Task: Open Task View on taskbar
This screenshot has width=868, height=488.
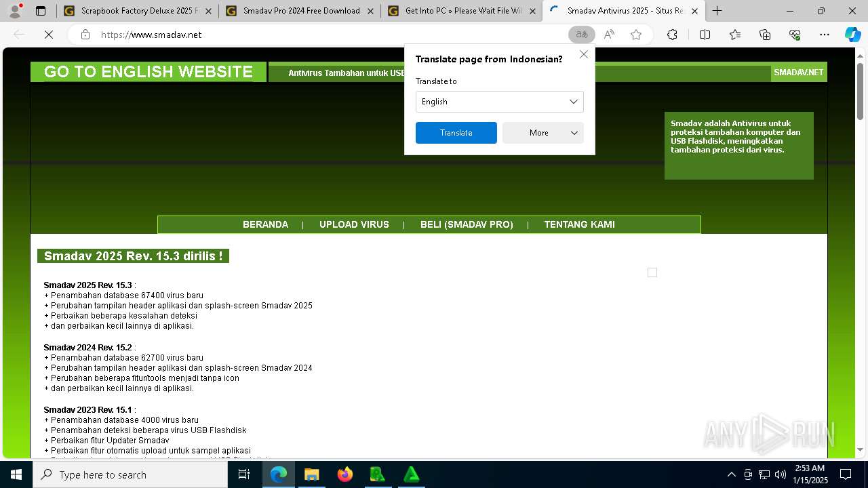Action: 244,474
